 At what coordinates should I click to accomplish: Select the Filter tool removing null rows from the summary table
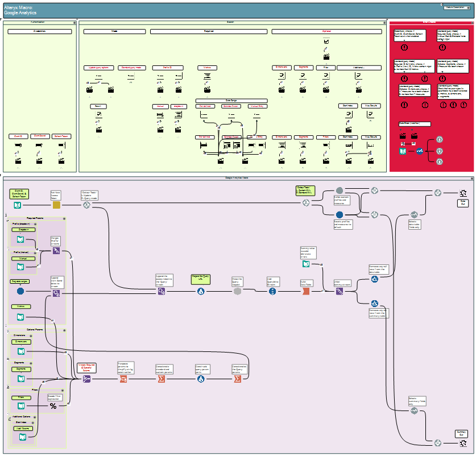(x=375, y=303)
